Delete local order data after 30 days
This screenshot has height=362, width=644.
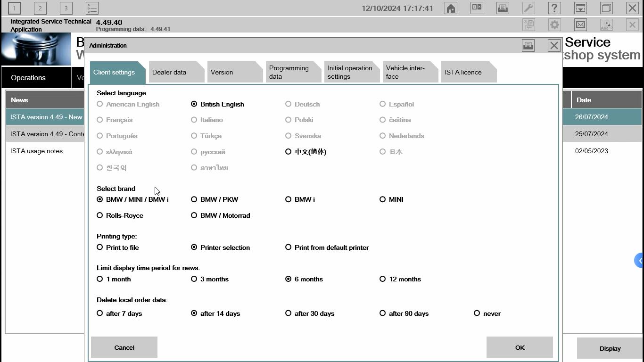tap(309, 313)
